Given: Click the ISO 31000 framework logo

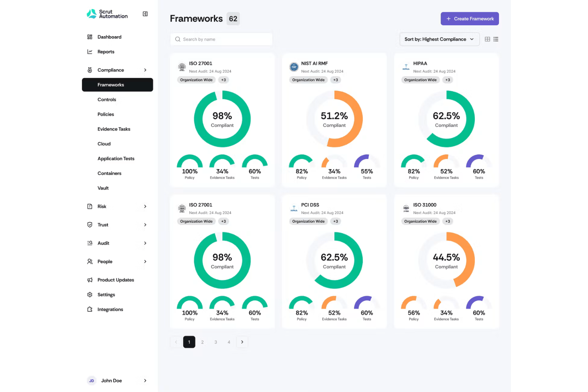Looking at the screenshot, I should 406,208.
